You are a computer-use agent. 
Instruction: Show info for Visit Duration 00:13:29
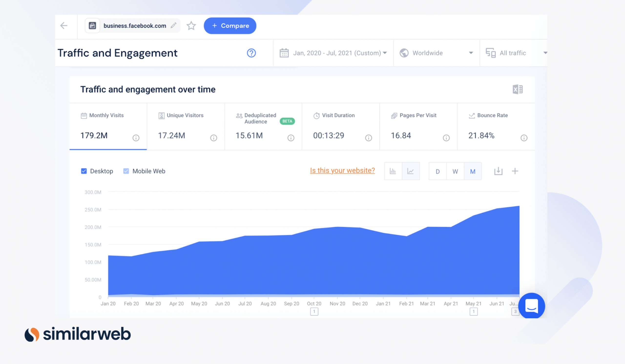point(369,138)
